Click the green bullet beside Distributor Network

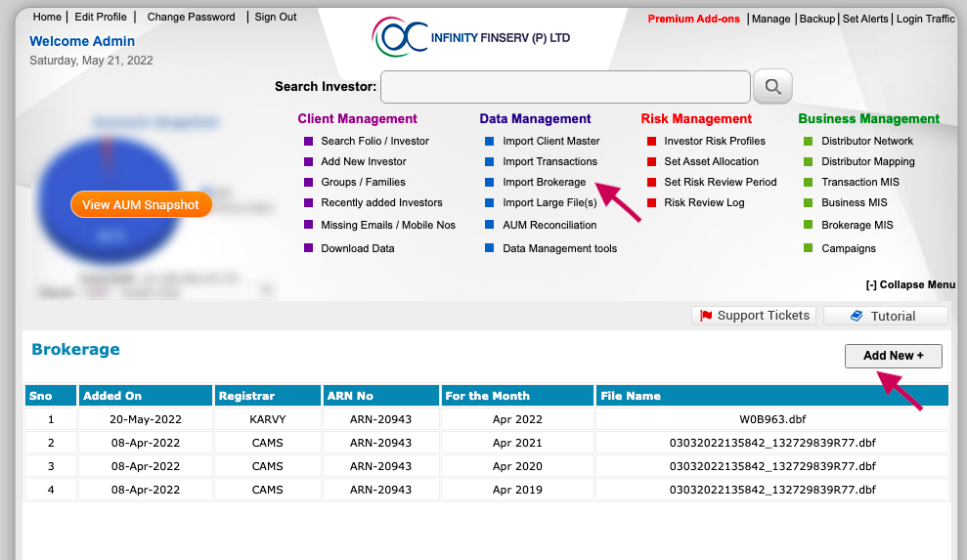tap(808, 142)
